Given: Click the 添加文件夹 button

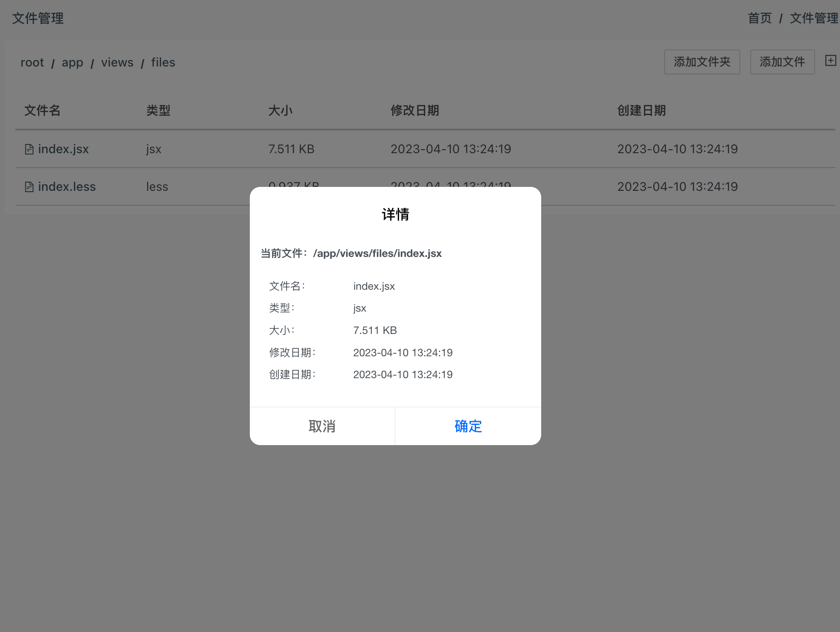Looking at the screenshot, I should coord(702,62).
